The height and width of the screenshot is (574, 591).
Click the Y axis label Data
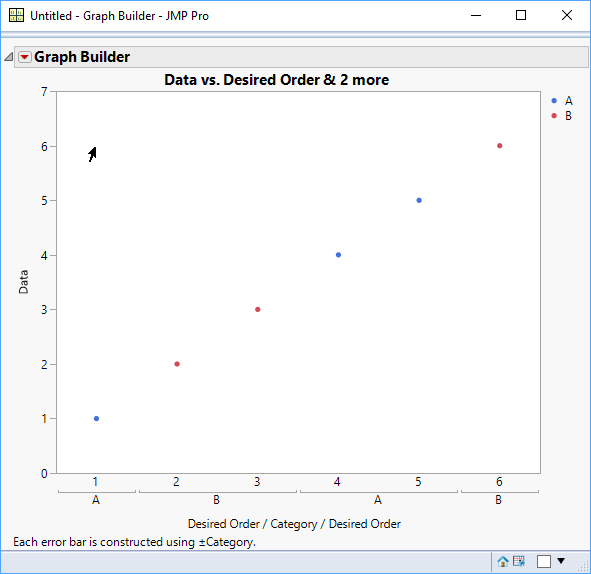(x=23, y=282)
